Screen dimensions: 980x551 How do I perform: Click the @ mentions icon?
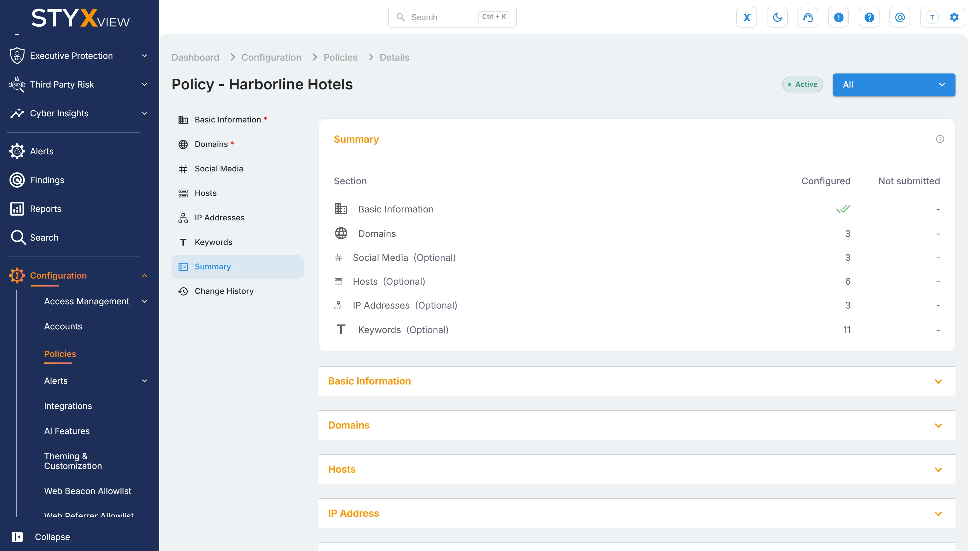click(900, 17)
